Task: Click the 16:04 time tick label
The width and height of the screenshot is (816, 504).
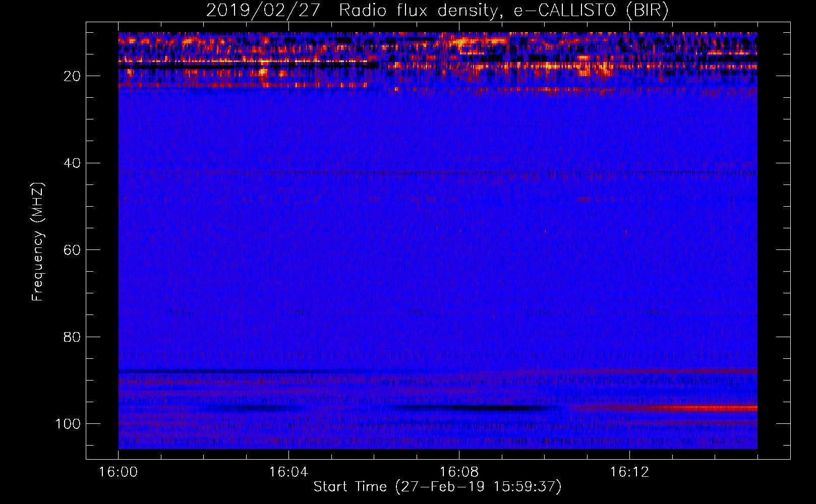Action: [x=288, y=472]
